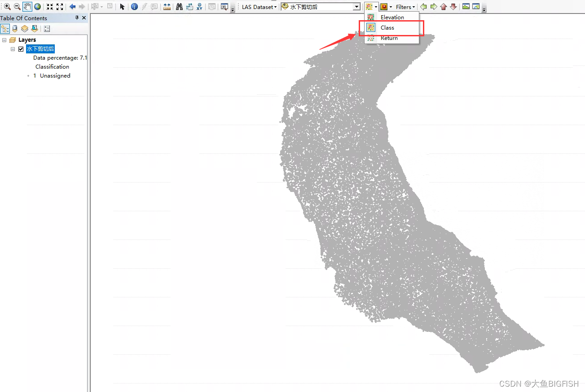The width and height of the screenshot is (585, 392).
Task: Click the Go To XY tool
Action: pyautogui.click(x=199, y=6)
